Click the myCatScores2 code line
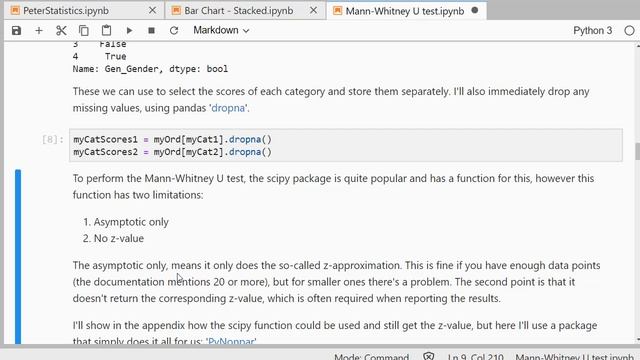This screenshot has width=640, height=360. pos(172,152)
